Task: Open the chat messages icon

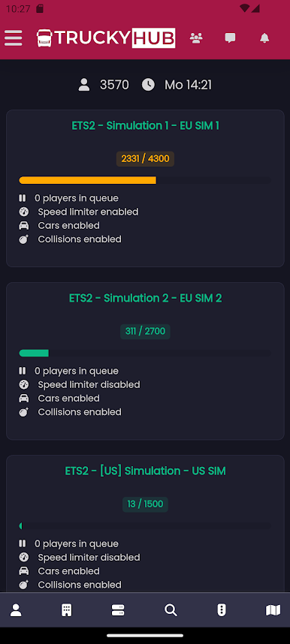Action: click(x=230, y=38)
